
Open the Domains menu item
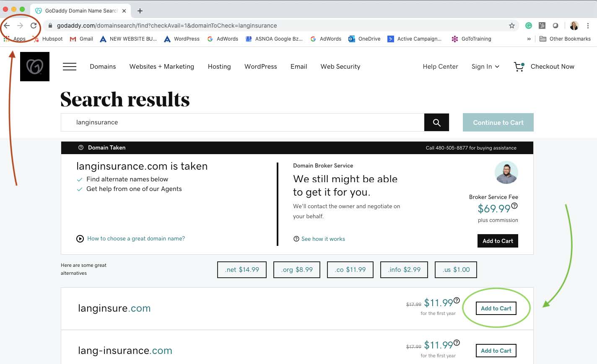(103, 67)
